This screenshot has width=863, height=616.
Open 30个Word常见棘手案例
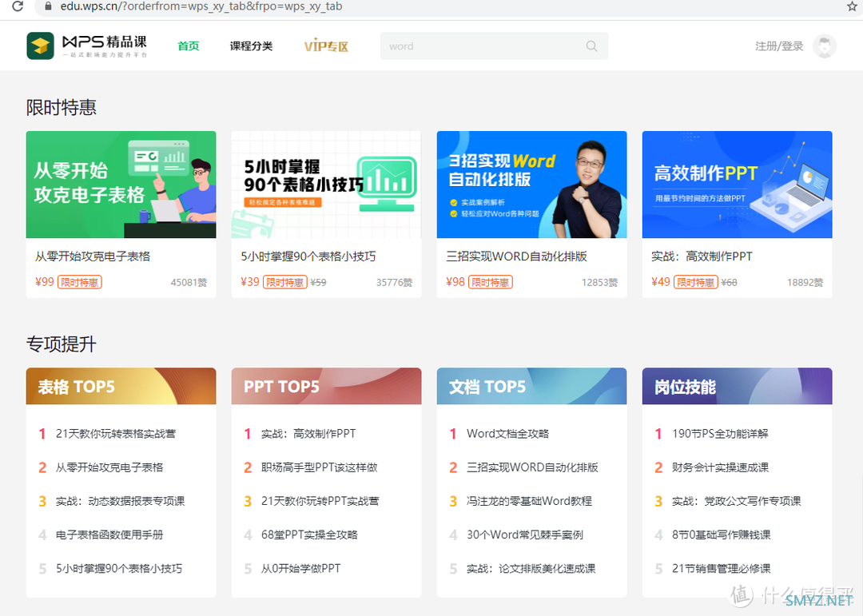[x=524, y=535]
